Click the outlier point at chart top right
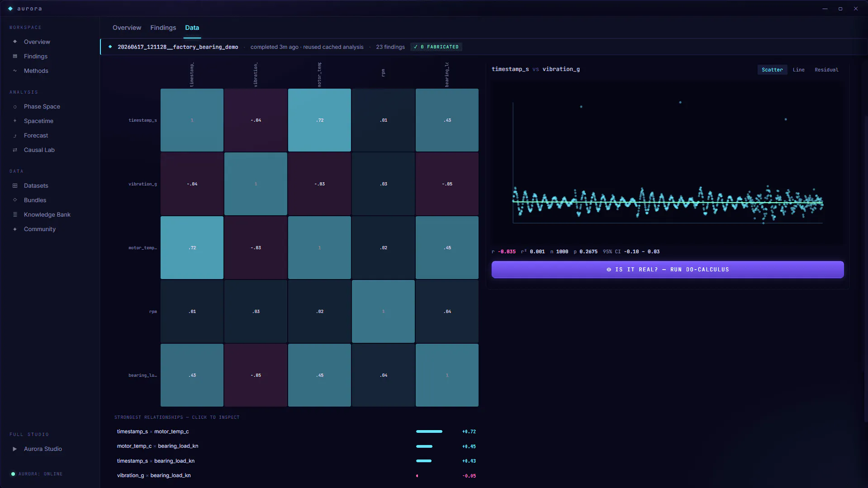Screen dimensions: 868x488 coord(786,119)
